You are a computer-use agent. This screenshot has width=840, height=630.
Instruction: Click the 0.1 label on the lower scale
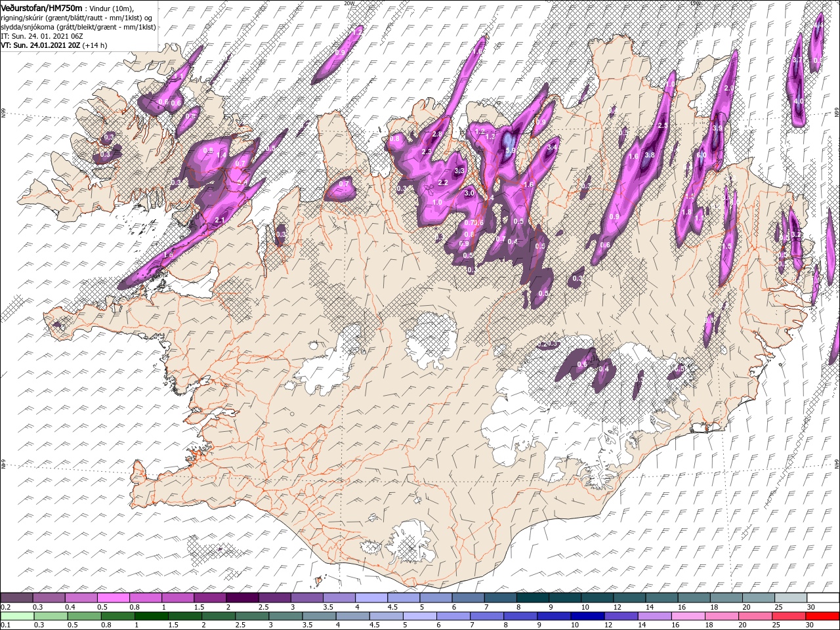[5, 625]
